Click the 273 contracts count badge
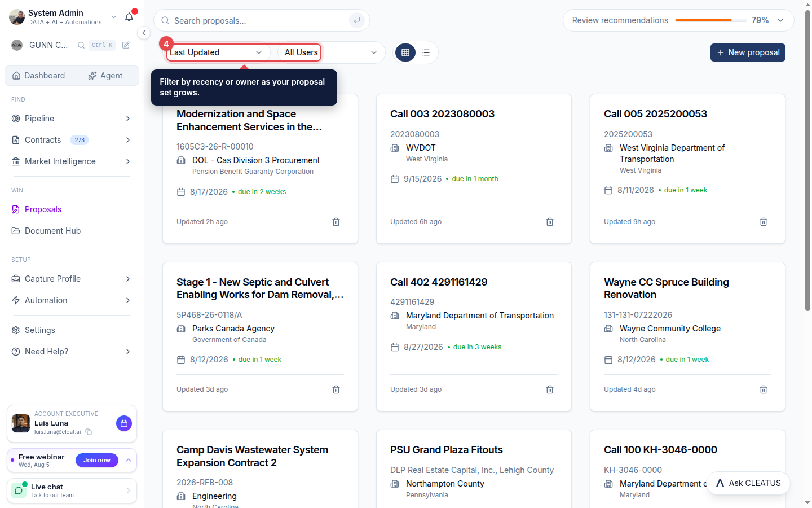Screen dimensions: 812x508 [80, 140]
